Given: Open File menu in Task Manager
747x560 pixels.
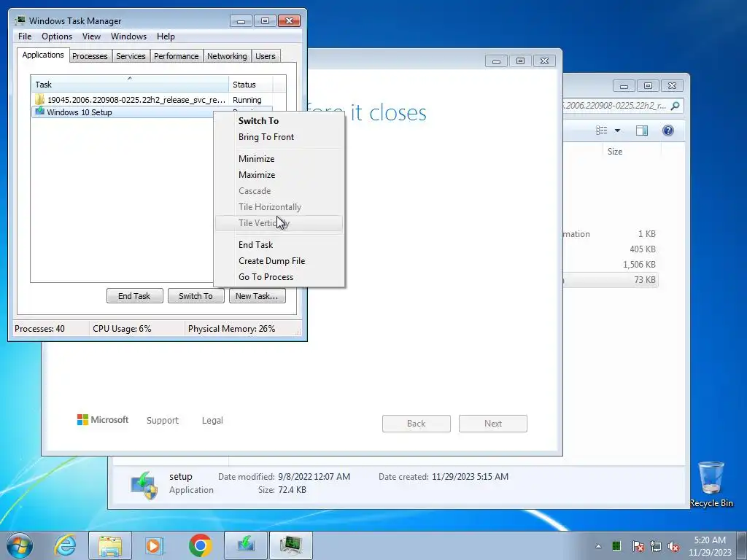Looking at the screenshot, I should [25, 36].
